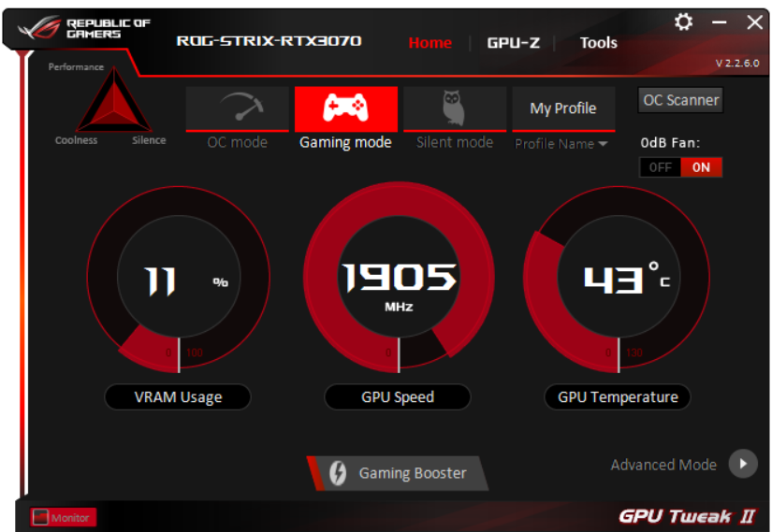Click the Gaming Booster lightning icon

[x=338, y=473]
